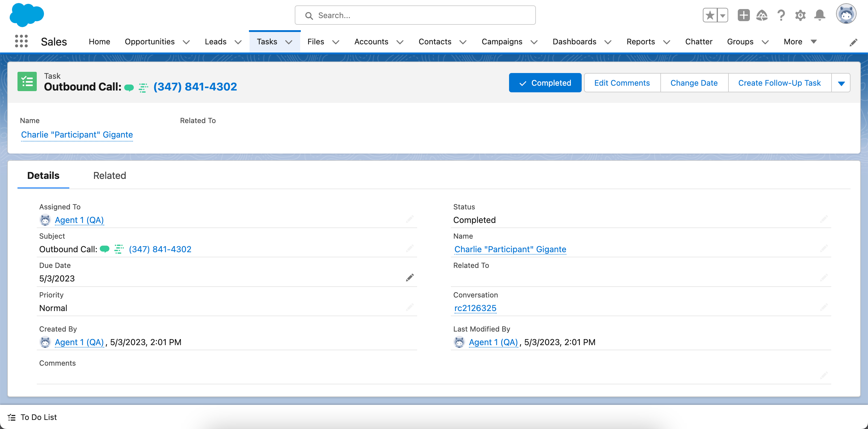The image size is (868, 429).
Task: Toggle the Completed status button
Action: (x=545, y=83)
